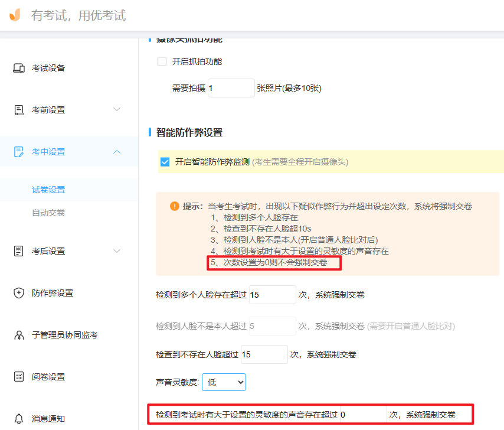Click the 需要拍摄 photo count input
Viewport: 504px width, 430px height.
(x=230, y=87)
